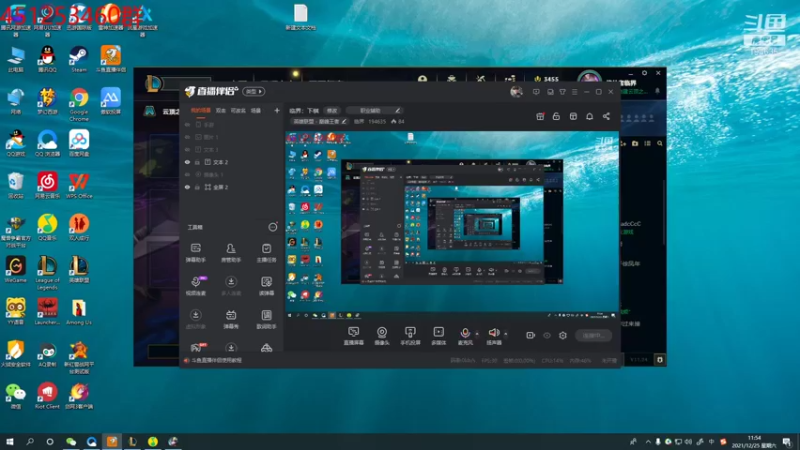800x450 pixels.
Task: Open the share icon in streaming app
Action: coord(606,116)
